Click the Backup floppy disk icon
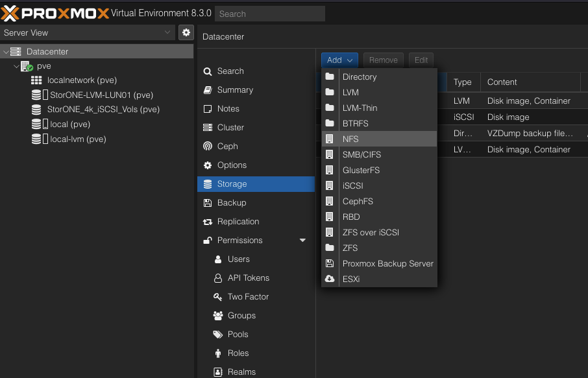 pyautogui.click(x=208, y=203)
